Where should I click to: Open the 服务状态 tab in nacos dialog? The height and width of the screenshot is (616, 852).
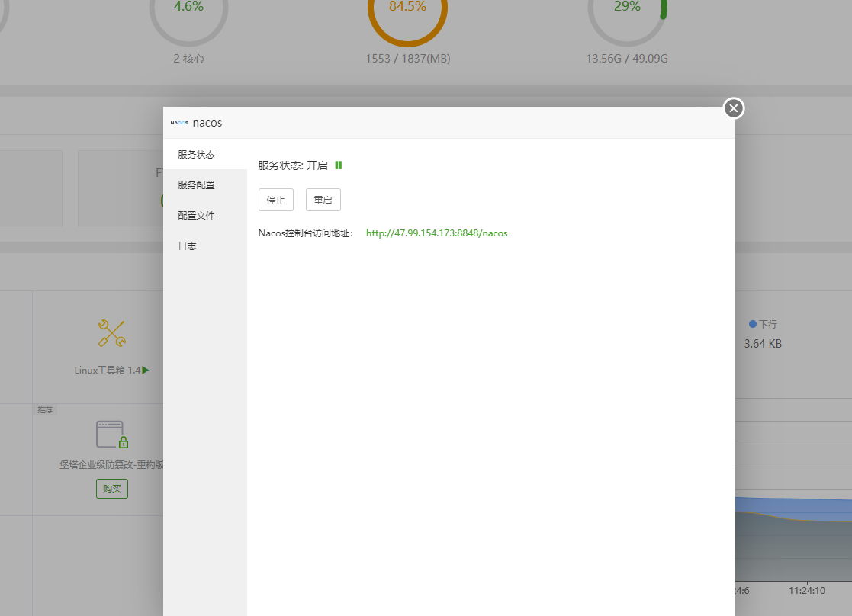(205, 154)
